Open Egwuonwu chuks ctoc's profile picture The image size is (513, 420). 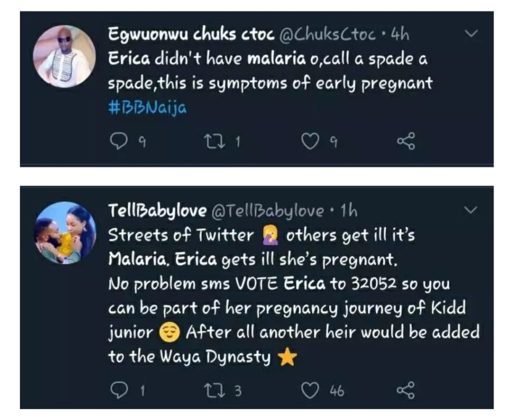point(64,56)
